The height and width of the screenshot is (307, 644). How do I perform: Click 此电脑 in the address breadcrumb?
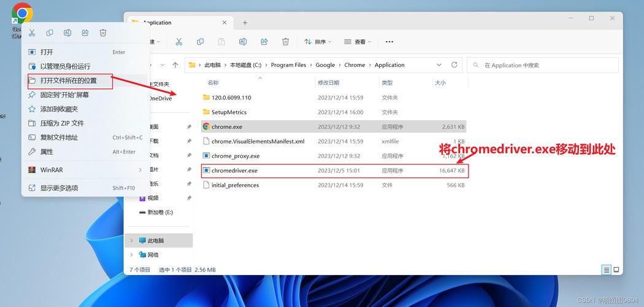coord(212,65)
